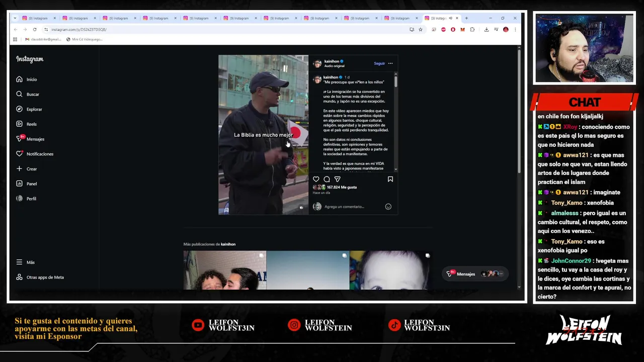Click the Instagram page vertical scrollbar
The height and width of the screenshot is (362, 644).
pyautogui.click(x=518, y=111)
